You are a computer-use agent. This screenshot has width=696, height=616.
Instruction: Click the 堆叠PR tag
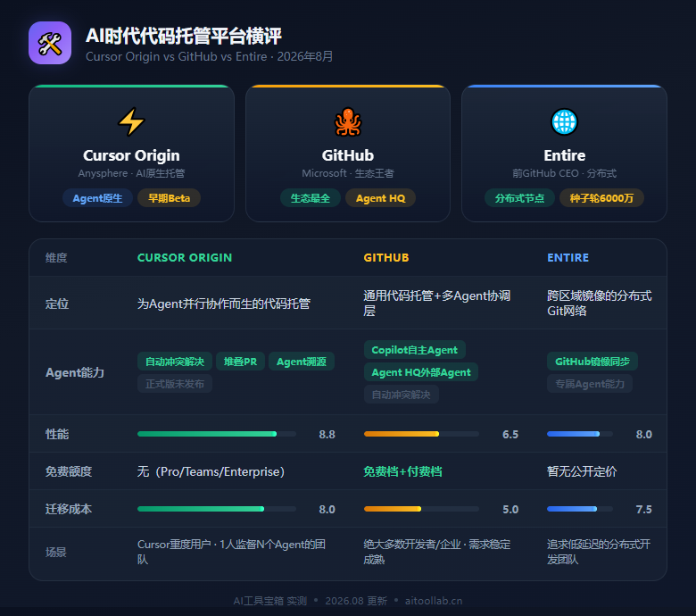240,362
